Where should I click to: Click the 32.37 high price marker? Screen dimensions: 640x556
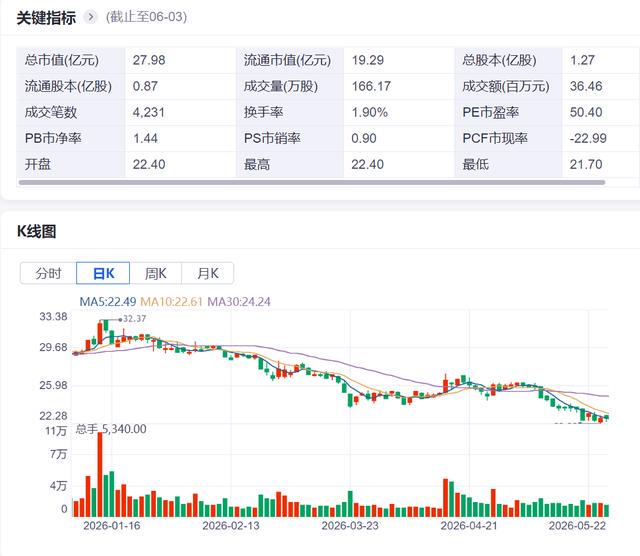point(134,319)
